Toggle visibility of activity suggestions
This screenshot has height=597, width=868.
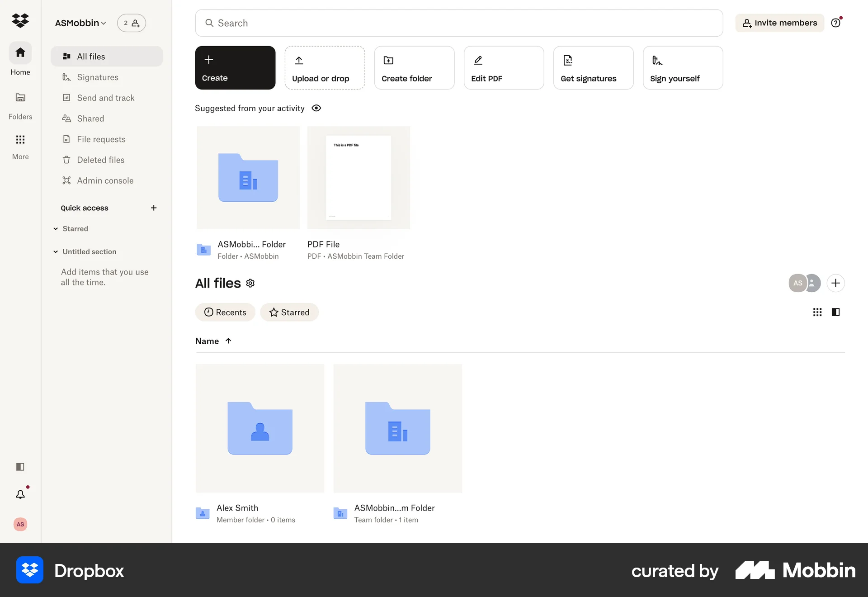316,108
